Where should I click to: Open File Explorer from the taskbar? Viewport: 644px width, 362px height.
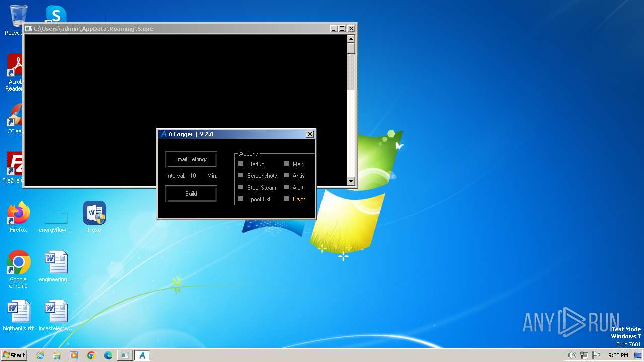pyautogui.click(x=57, y=355)
